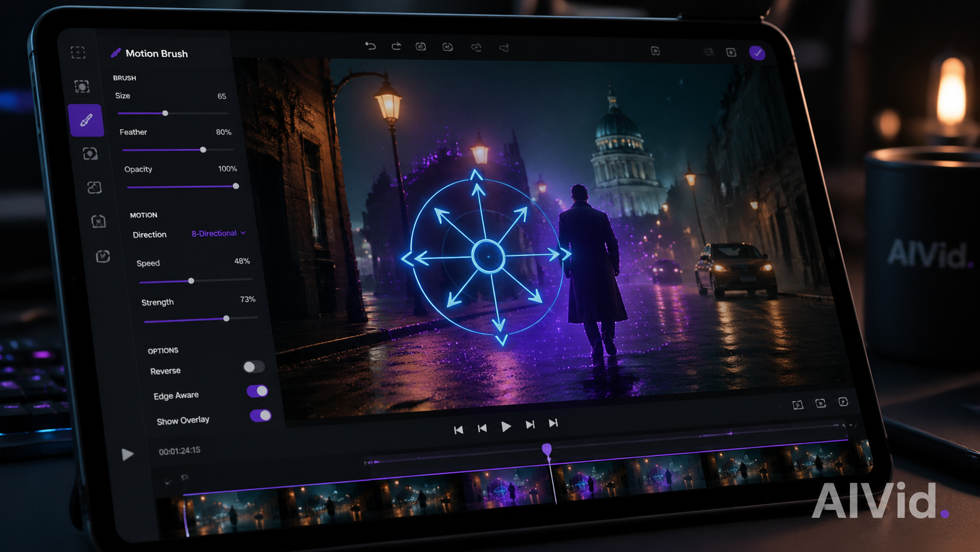
Task: Activate the highlighted Motion Brush tool
Action: pos(86,120)
